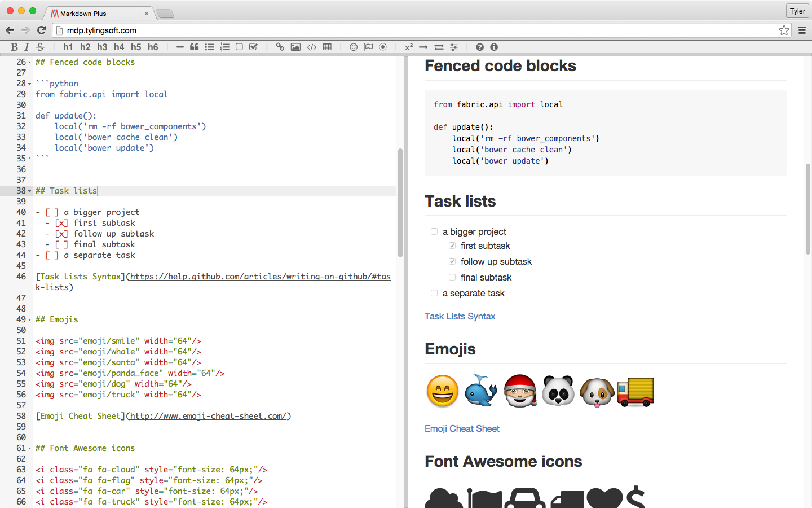The height and width of the screenshot is (508, 812).
Task: Apply h1 heading style
Action: pyautogui.click(x=68, y=47)
